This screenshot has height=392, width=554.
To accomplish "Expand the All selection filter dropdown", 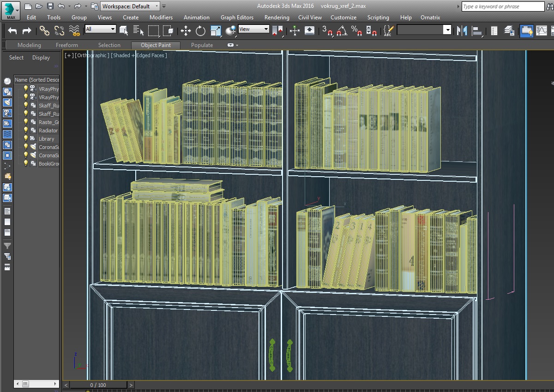I will [x=100, y=29].
